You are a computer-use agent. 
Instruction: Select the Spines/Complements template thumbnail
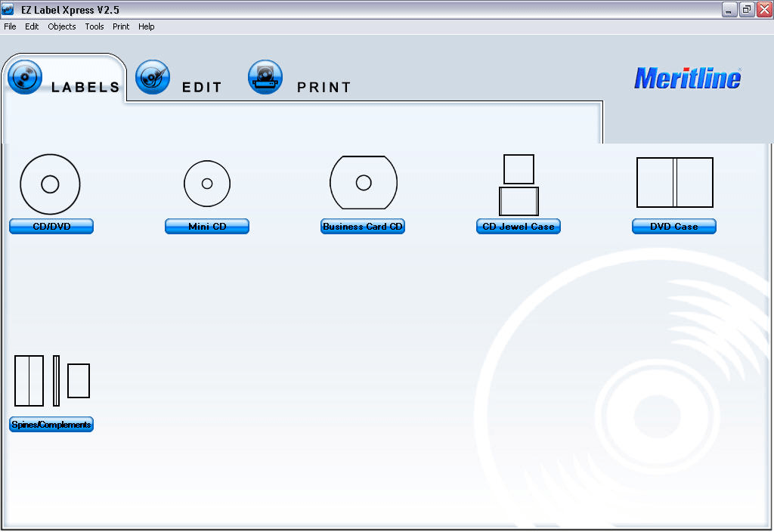click(51, 380)
